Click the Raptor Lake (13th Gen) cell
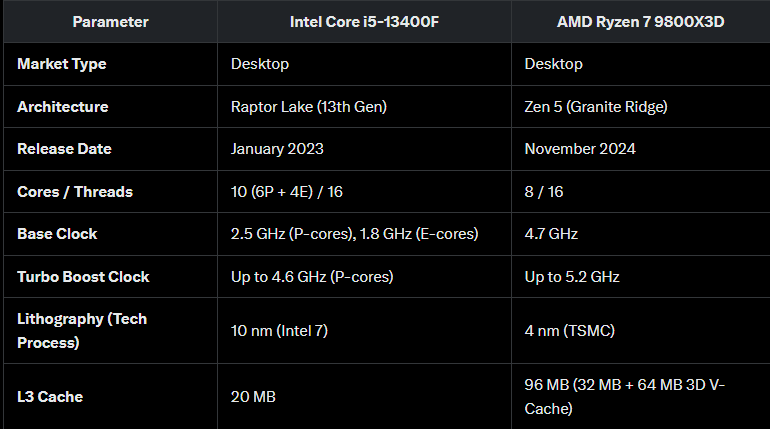The image size is (770, 429). tap(309, 107)
